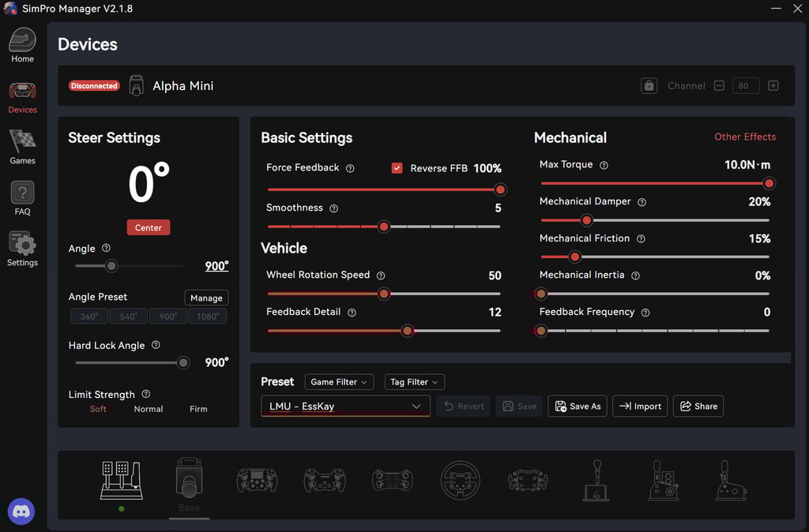
Task: Choose the 540° angle preset
Action: (x=129, y=316)
